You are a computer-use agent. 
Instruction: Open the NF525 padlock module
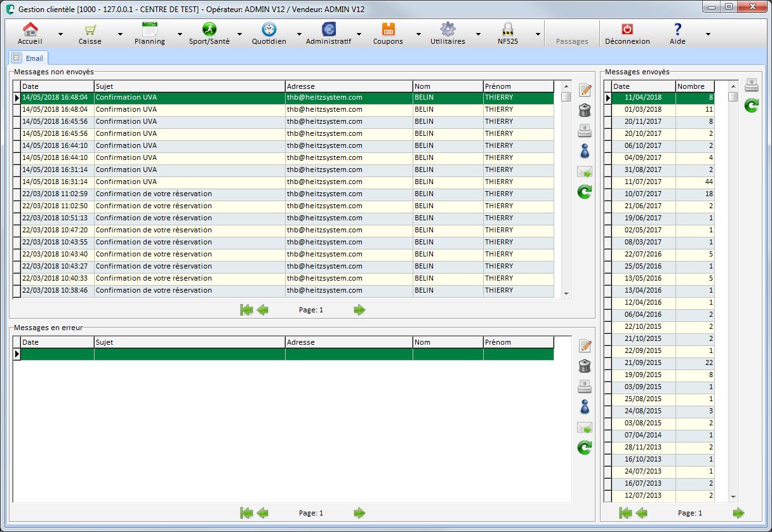(507, 34)
